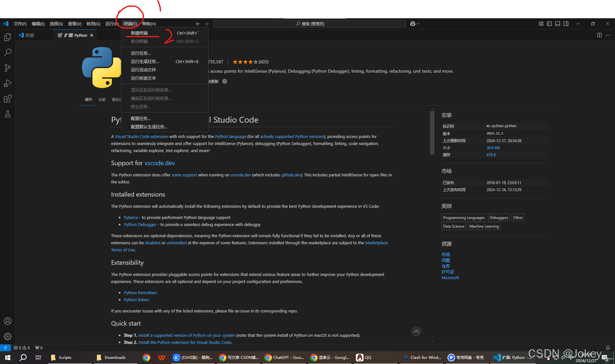The height and width of the screenshot is (364, 615).
Task: Open the 帮助(H) menu
Action: pos(149,24)
